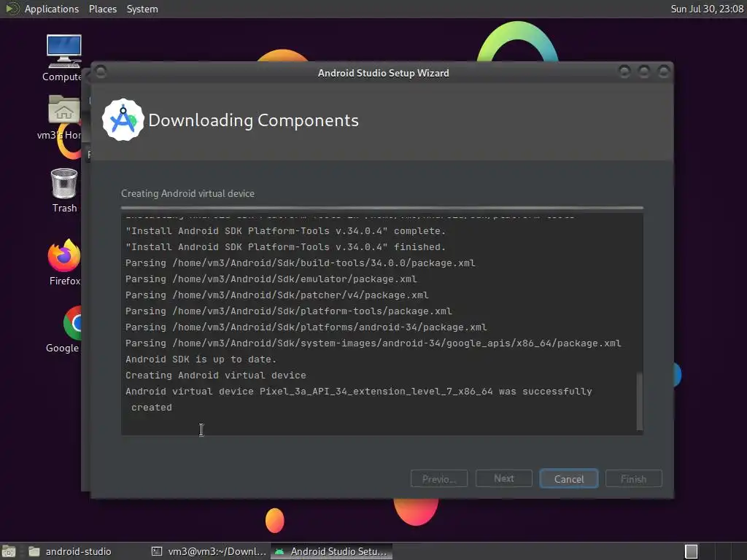The image size is (747, 560).
Task: Click the installation progress bar
Action: 382,208
